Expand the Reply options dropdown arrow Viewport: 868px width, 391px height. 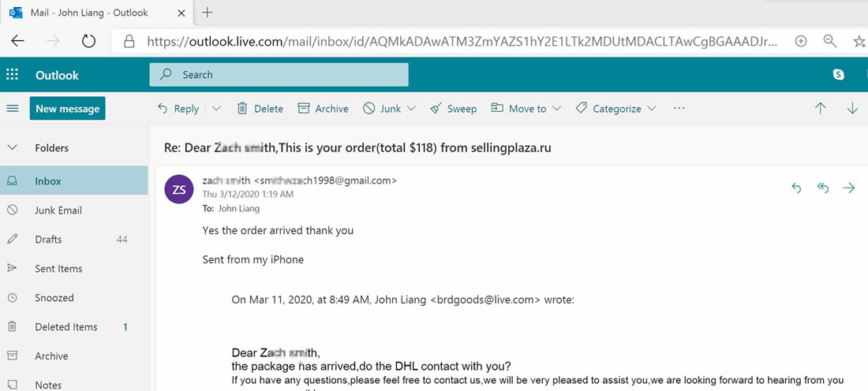pos(217,109)
